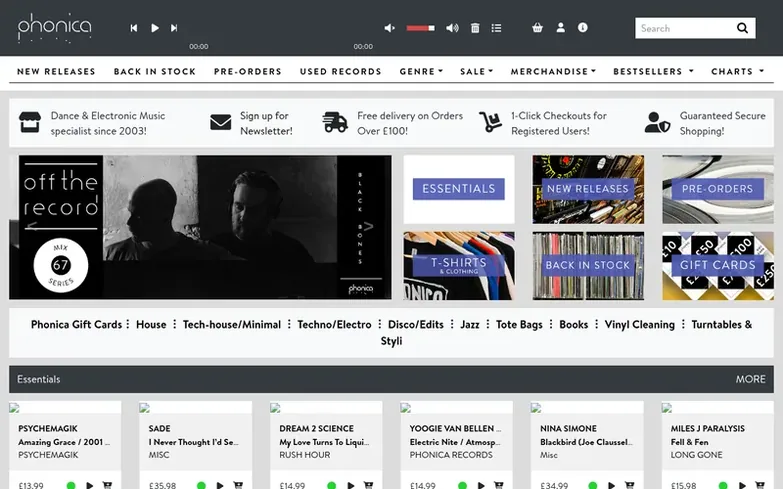Open the Gift Cards image tile
The height and width of the screenshot is (489, 783).
click(718, 266)
